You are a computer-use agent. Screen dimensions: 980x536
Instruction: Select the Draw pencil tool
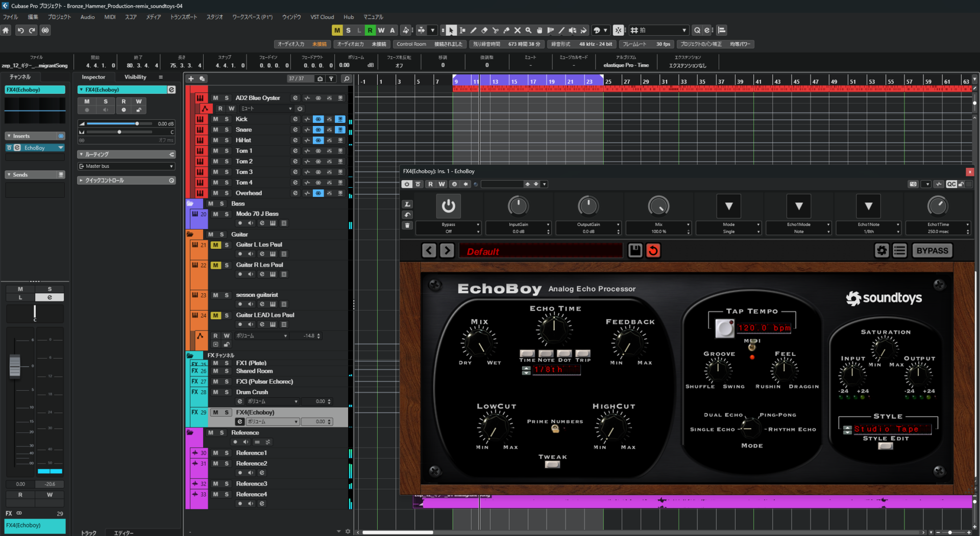tap(473, 31)
